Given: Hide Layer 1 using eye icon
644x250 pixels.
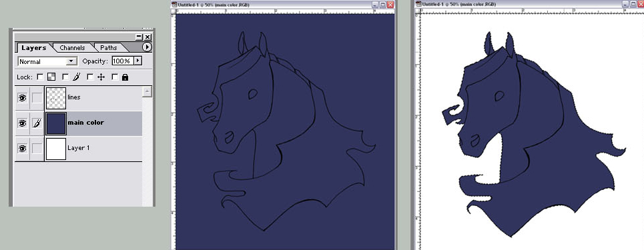Looking at the screenshot, I should click(x=22, y=149).
